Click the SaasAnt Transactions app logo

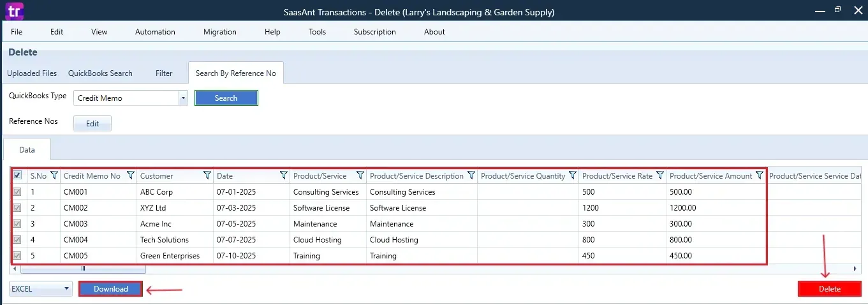coord(13,11)
